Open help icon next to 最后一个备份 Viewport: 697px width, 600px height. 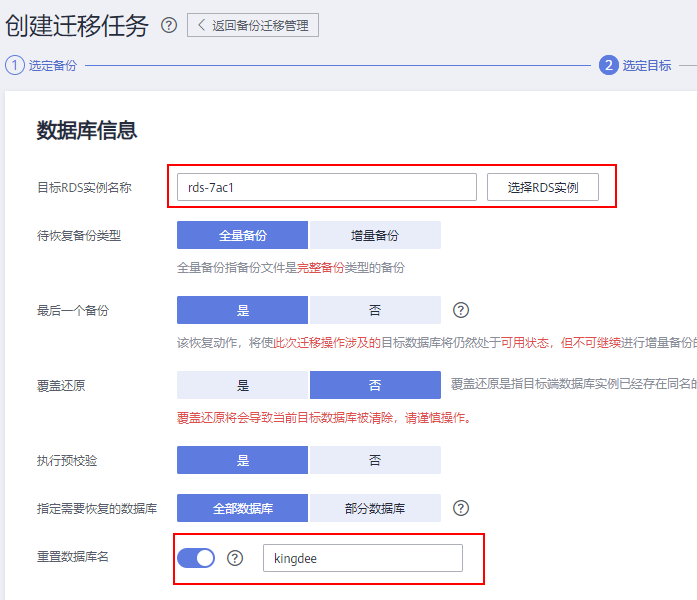click(x=461, y=310)
